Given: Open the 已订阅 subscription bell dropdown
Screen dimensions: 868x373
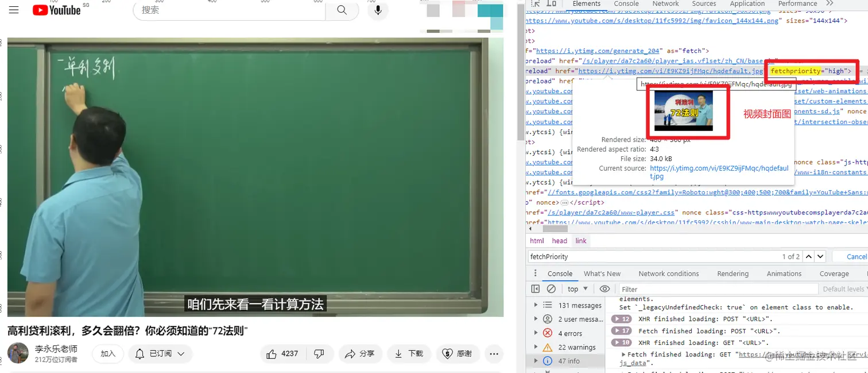Looking at the screenshot, I should click(160, 353).
